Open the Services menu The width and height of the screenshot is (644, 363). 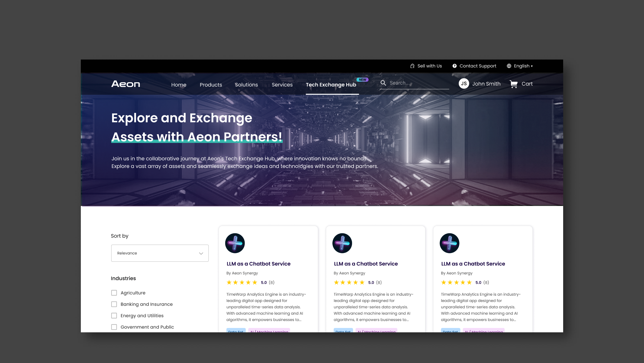[x=282, y=85]
